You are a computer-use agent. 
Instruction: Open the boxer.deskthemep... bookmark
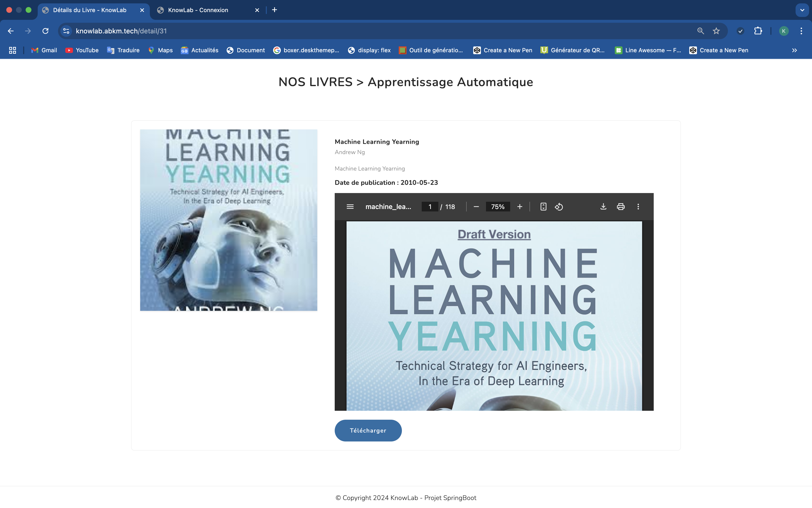coord(306,50)
